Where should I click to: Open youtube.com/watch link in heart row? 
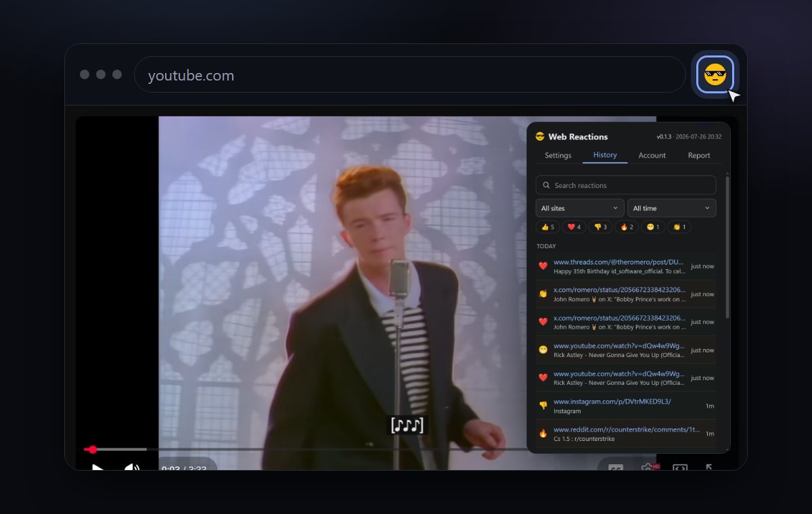pyautogui.click(x=619, y=373)
